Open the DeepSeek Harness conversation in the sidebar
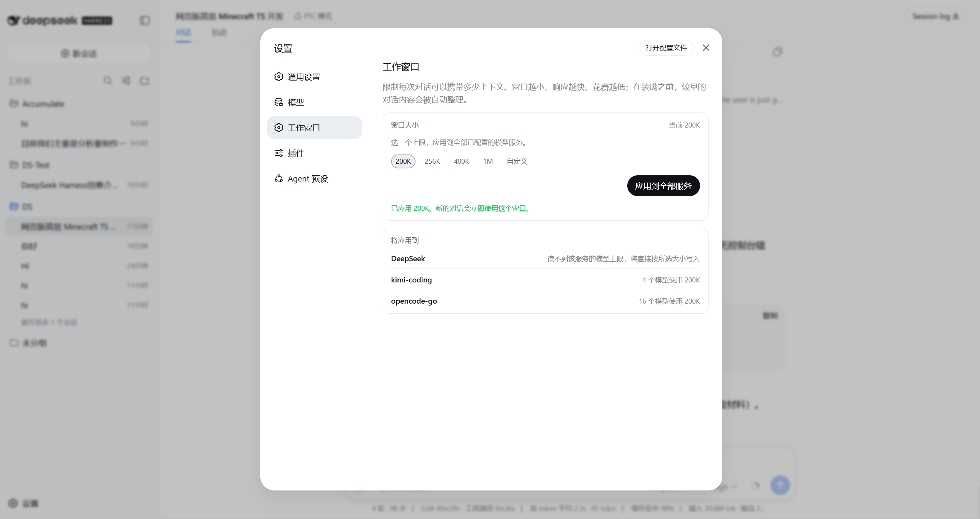The image size is (980, 519). [79, 185]
